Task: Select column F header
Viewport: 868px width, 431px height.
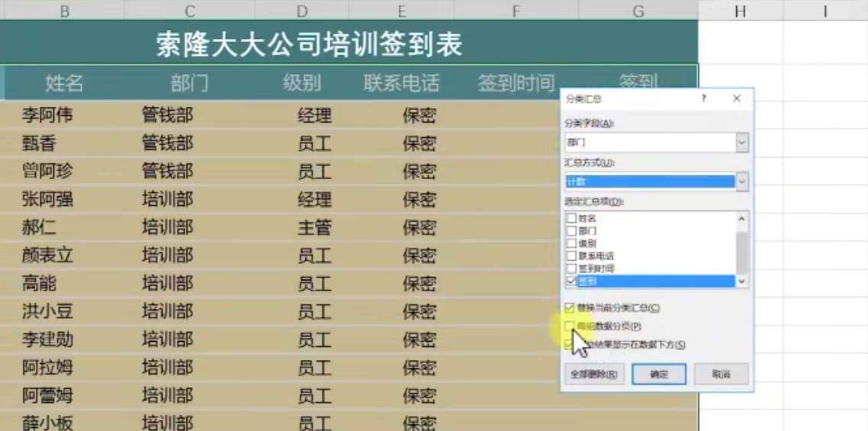Action: click(x=516, y=11)
